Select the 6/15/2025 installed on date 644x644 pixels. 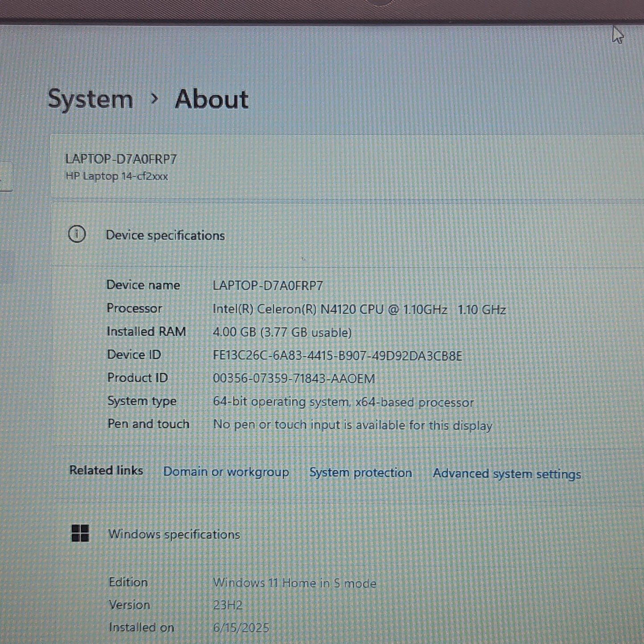pyautogui.click(x=241, y=628)
